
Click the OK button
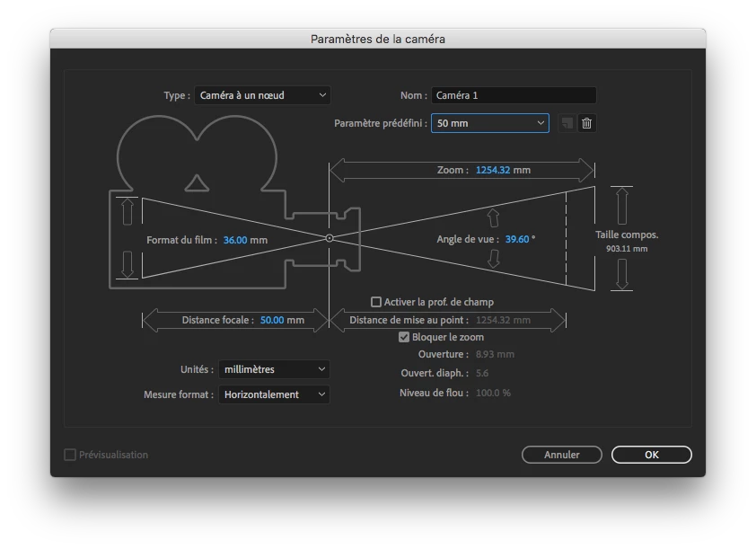651,455
